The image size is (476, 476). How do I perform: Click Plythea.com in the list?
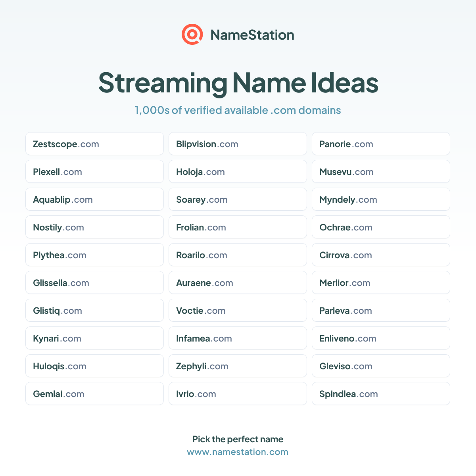click(x=94, y=255)
